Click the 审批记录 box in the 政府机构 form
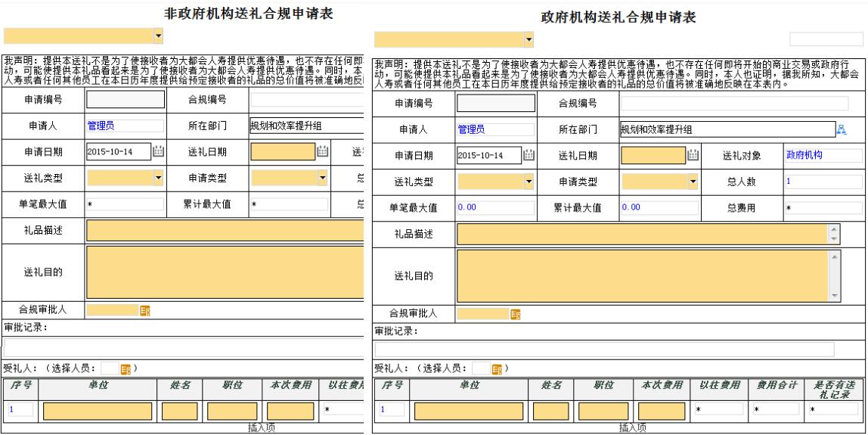The image size is (868, 435). point(605,350)
